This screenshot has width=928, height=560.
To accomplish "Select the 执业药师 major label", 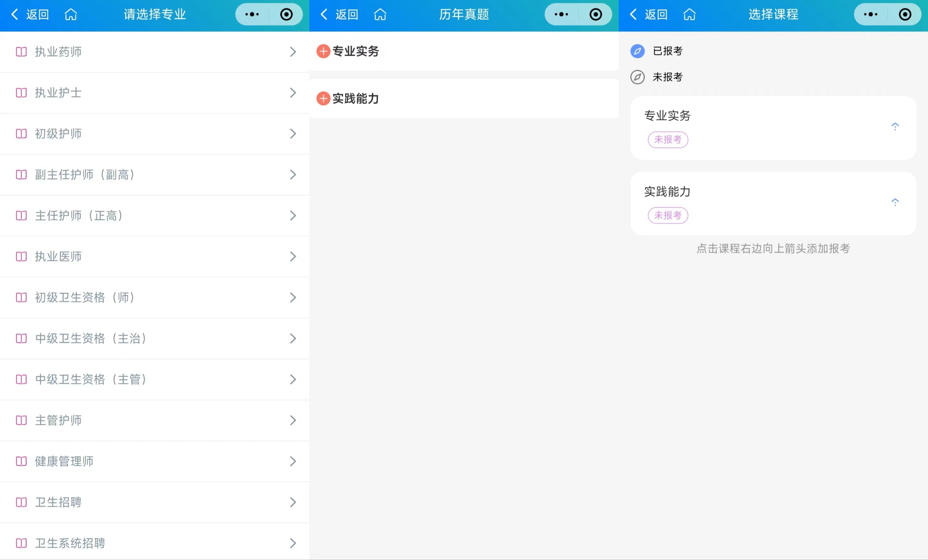I will (x=58, y=52).
